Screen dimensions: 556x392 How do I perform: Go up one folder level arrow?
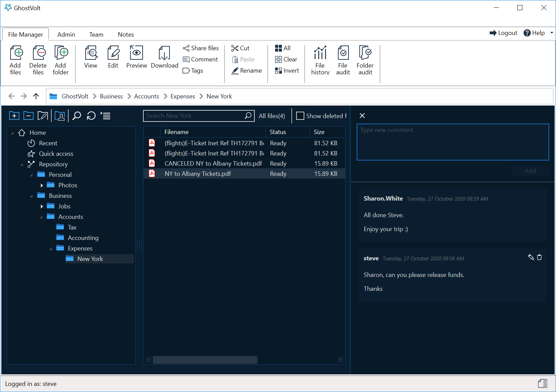36,96
